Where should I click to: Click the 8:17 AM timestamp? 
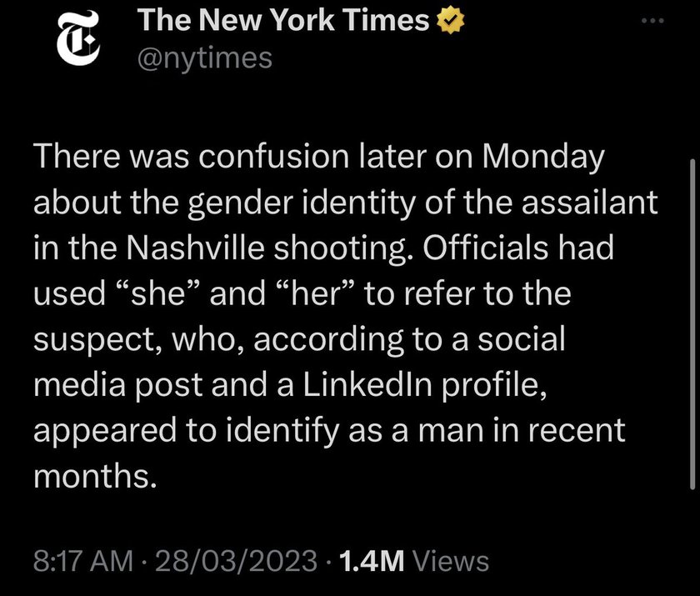83,561
